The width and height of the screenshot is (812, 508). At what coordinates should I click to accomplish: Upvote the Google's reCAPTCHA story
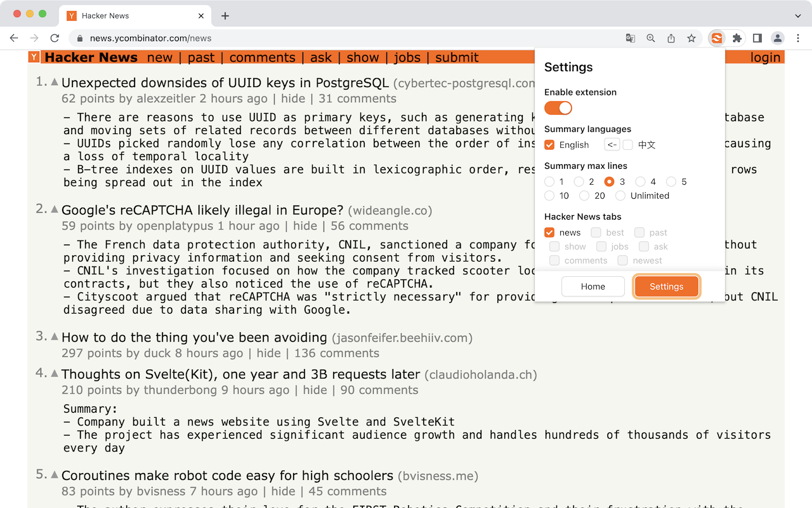[55, 210]
